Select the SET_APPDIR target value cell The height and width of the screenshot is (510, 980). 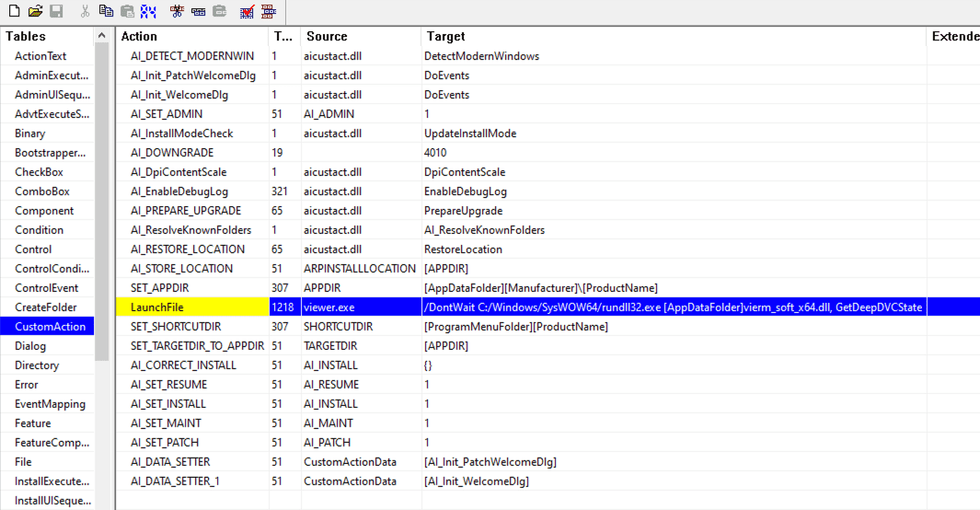pos(540,288)
